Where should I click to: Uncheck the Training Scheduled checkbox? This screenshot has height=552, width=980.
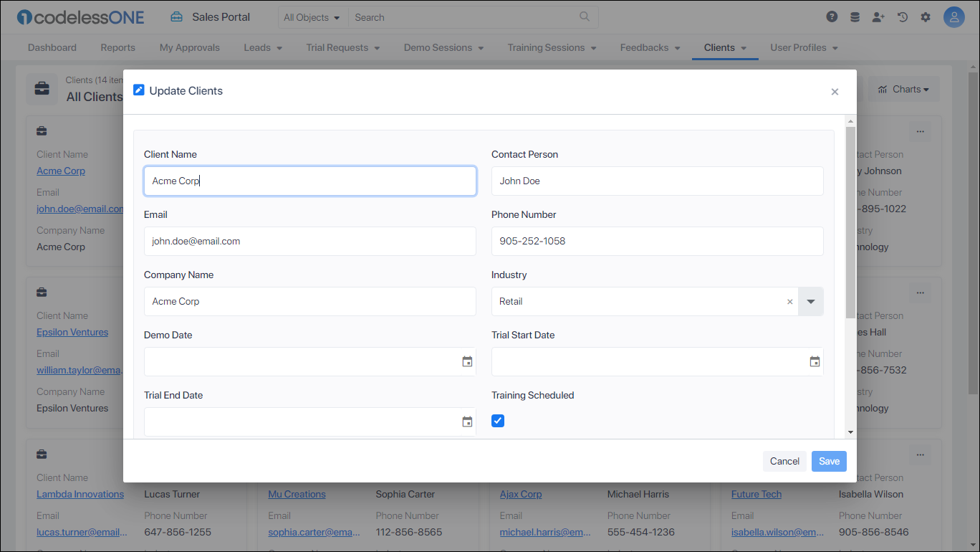coord(498,421)
